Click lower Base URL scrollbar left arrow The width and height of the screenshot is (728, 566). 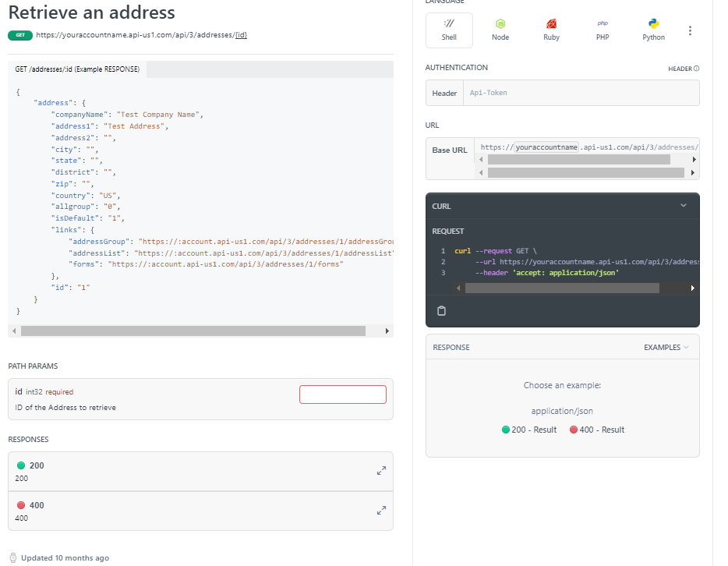coord(481,173)
